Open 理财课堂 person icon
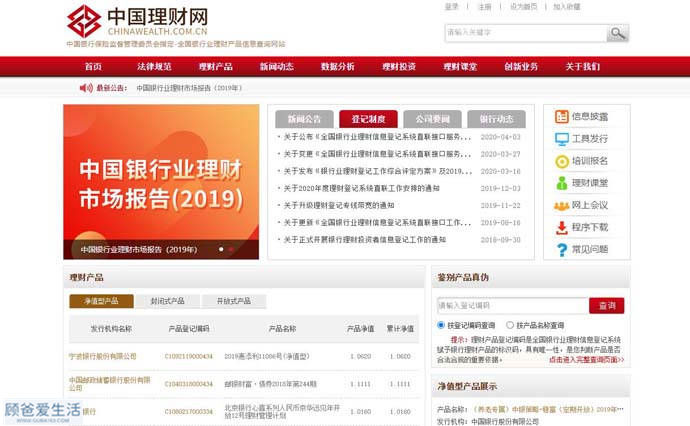Viewport: 690px width, 426px height. click(562, 184)
